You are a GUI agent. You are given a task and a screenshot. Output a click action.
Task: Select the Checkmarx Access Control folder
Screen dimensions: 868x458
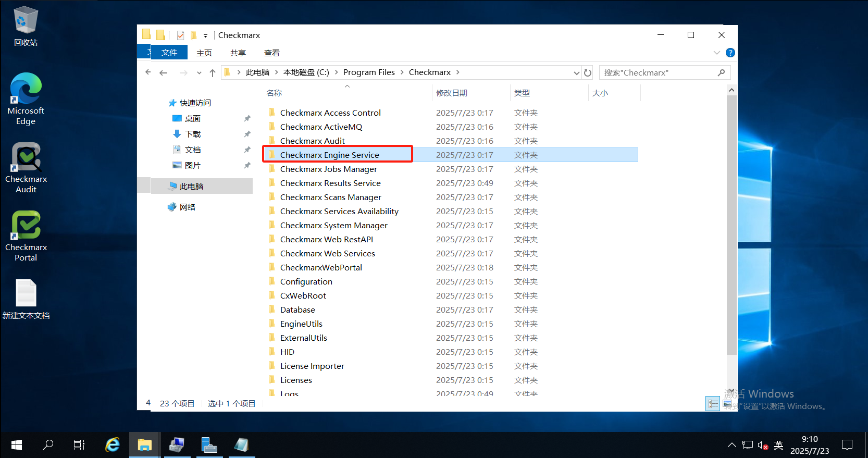coord(330,113)
